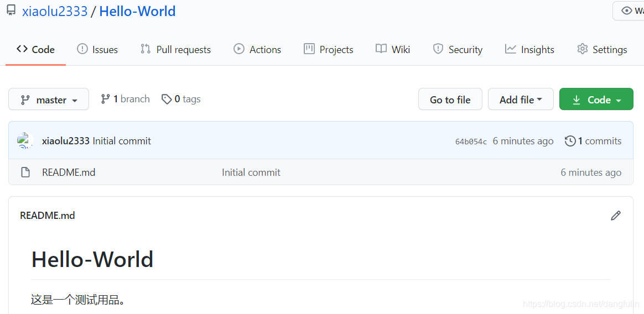Click the committer avatar thumbnail

coord(25,140)
